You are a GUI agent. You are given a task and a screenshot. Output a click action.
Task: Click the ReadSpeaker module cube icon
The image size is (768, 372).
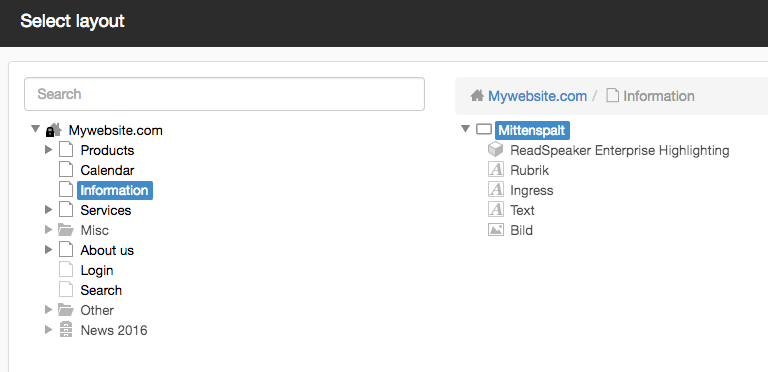496,150
